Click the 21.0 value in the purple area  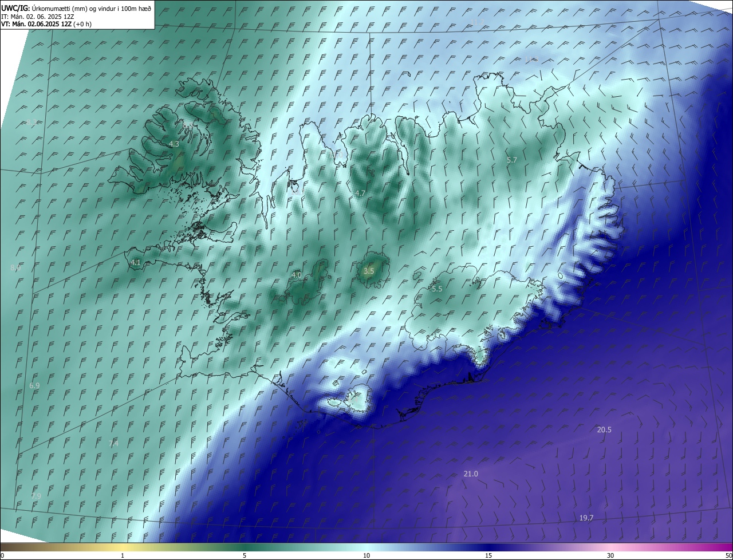click(471, 474)
